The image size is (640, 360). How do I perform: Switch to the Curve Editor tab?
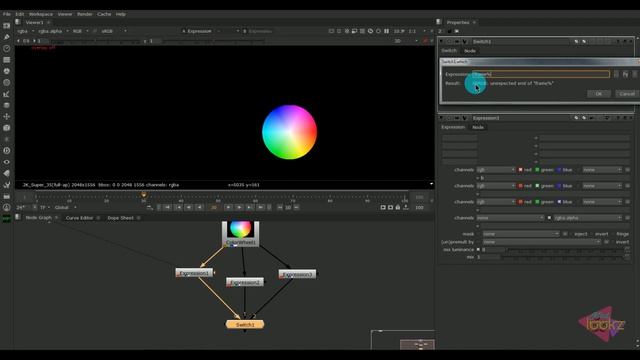(80, 218)
